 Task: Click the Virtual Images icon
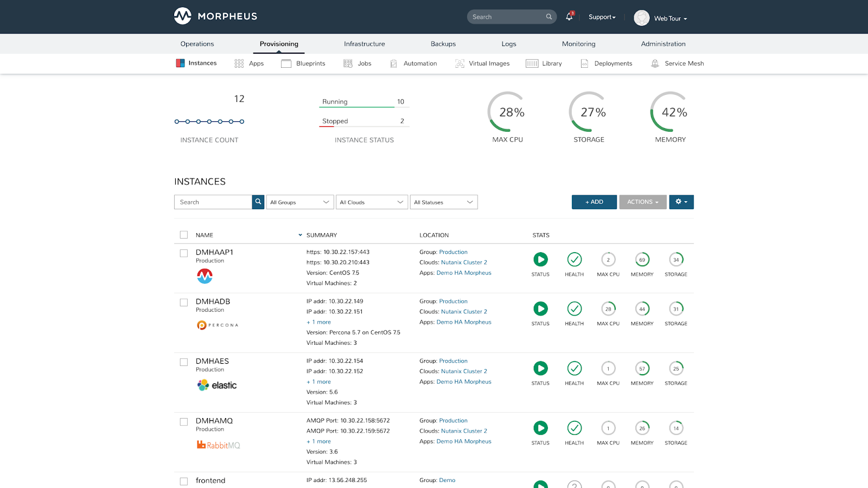461,63
